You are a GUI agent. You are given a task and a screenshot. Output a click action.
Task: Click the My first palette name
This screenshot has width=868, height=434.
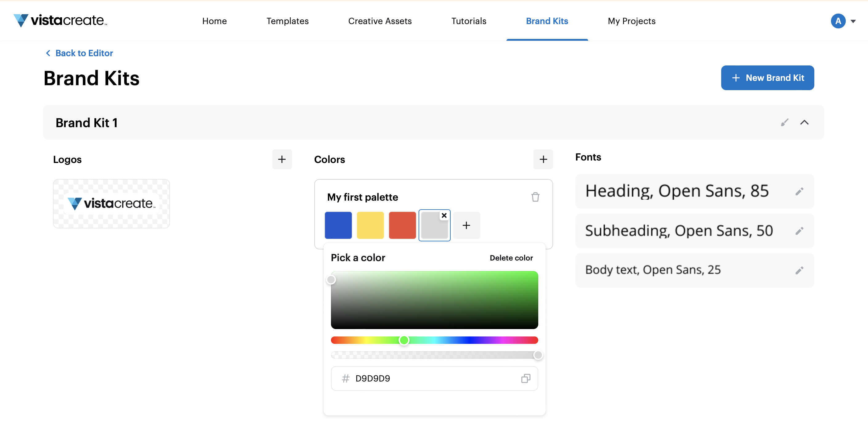tap(362, 197)
